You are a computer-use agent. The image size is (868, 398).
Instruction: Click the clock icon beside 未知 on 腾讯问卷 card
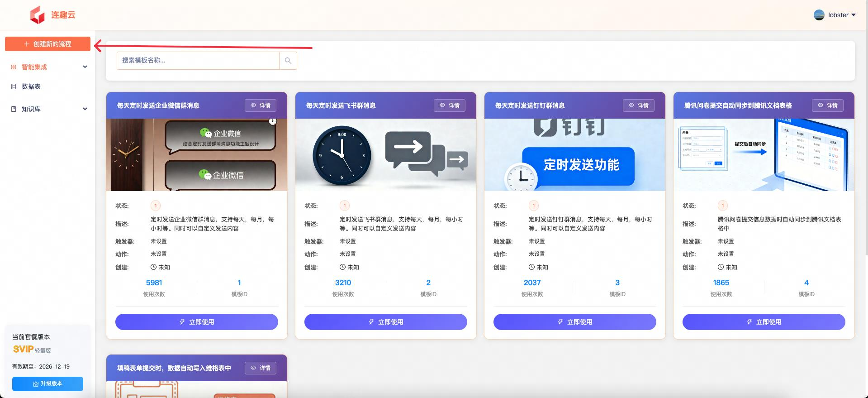tap(721, 267)
